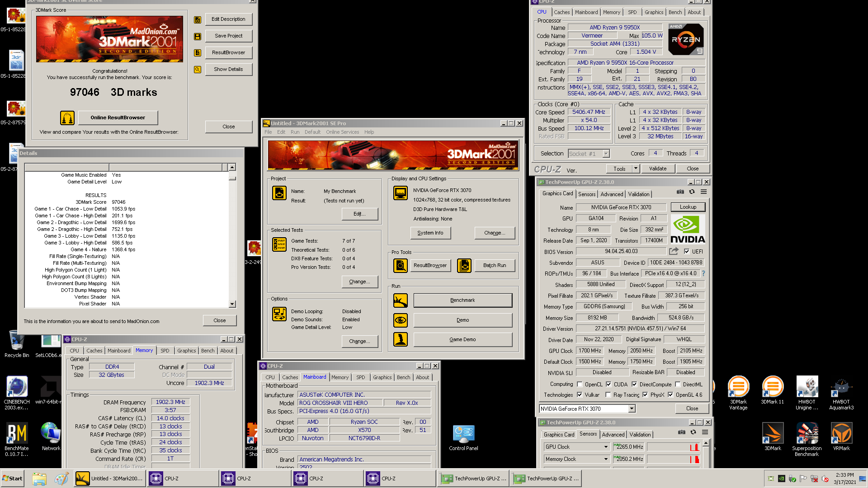
Task: Open the 3DMark Vantage desktop shortcut
Action: (738, 393)
